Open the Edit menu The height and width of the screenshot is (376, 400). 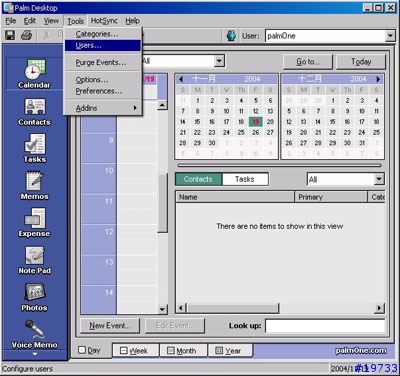click(30, 21)
